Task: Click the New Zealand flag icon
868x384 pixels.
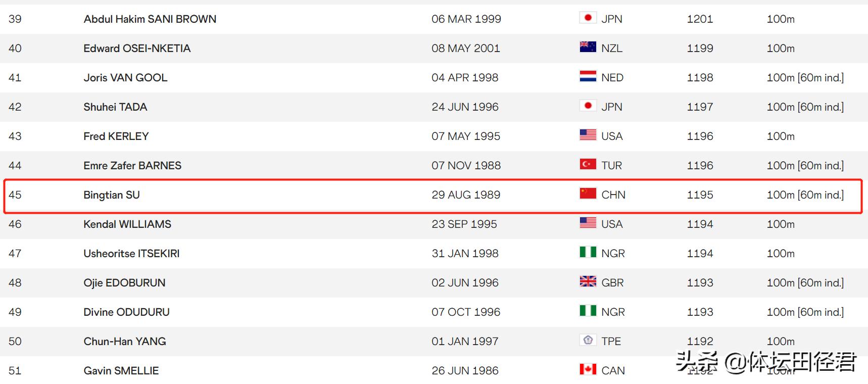Action: click(588, 47)
